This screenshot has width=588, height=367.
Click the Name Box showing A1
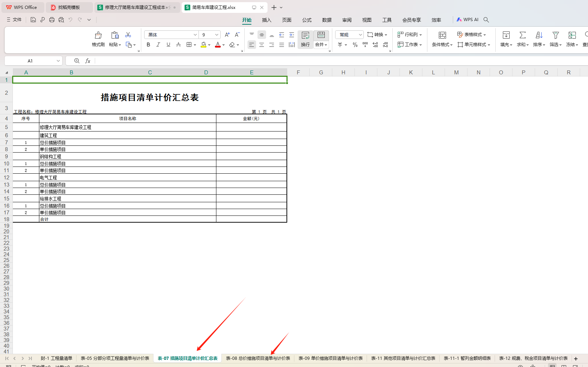[x=33, y=61]
